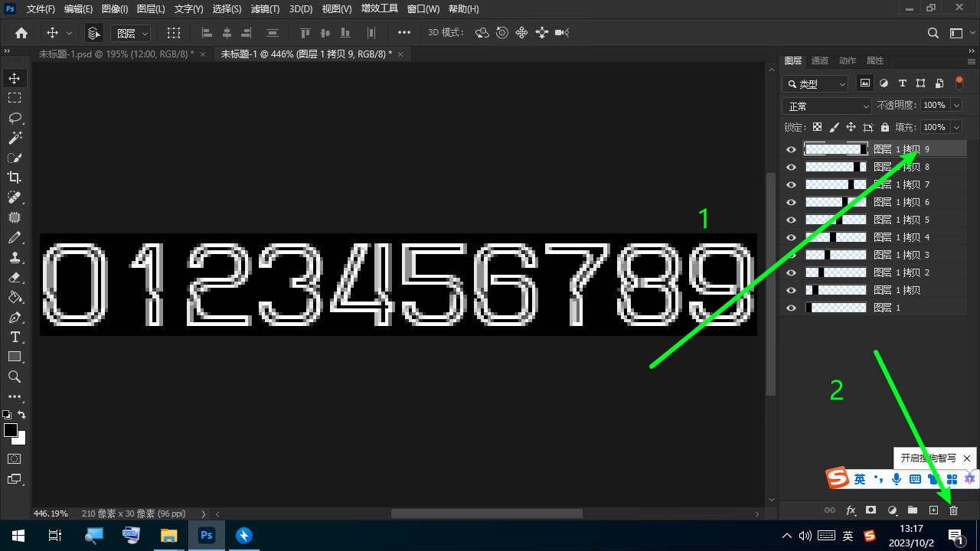This screenshot has width=980, height=551.
Task: Select the Zoom tool
Action: [x=15, y=377]
